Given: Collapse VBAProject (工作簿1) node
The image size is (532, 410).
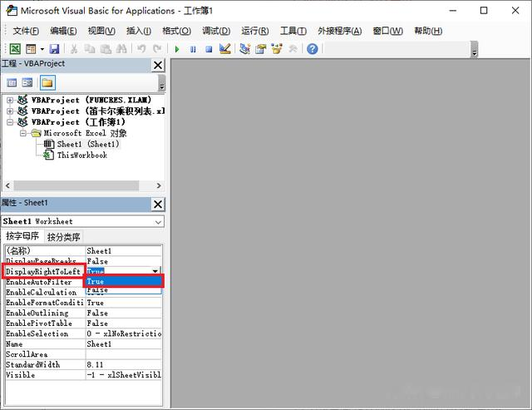Looking at the screenshot, I should pyautogui.click(x=10, y=122).
